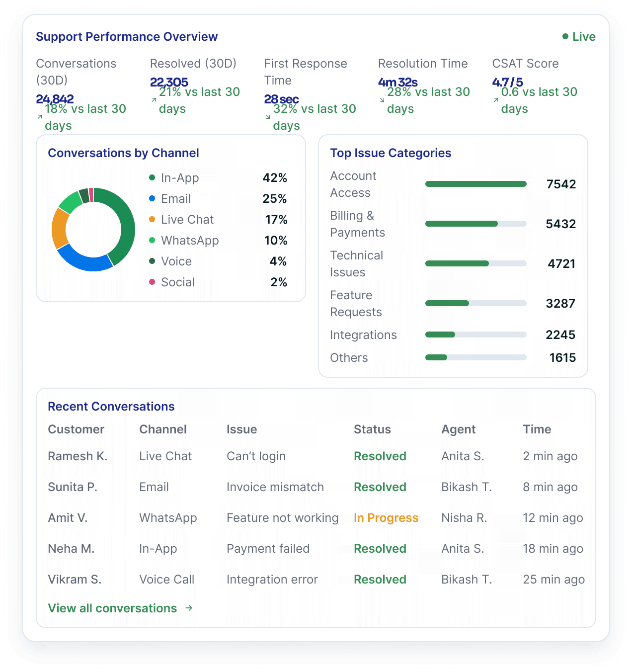Open the Neha M. conversation row
The image size is (632, 672).
click(x=316, y=548)
